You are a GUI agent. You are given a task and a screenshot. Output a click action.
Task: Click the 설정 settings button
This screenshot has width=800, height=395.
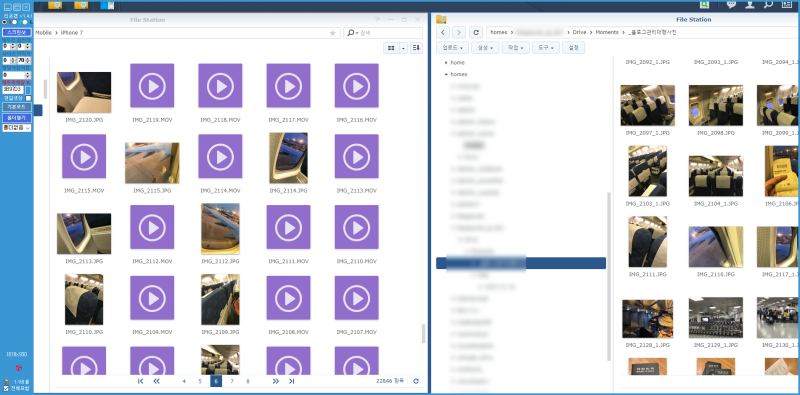click(573, 47)
